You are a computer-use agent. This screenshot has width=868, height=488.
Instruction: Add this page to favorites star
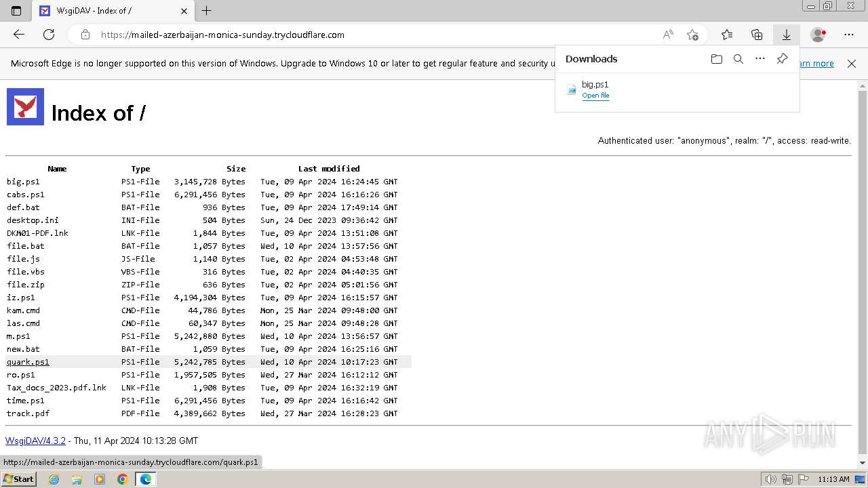click(x=692, y=35)
